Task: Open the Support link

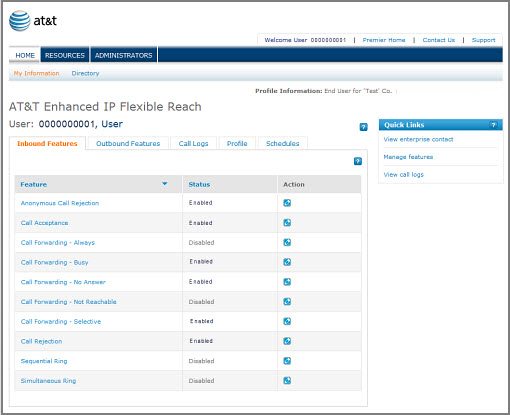Action: (x=483, y=40)
